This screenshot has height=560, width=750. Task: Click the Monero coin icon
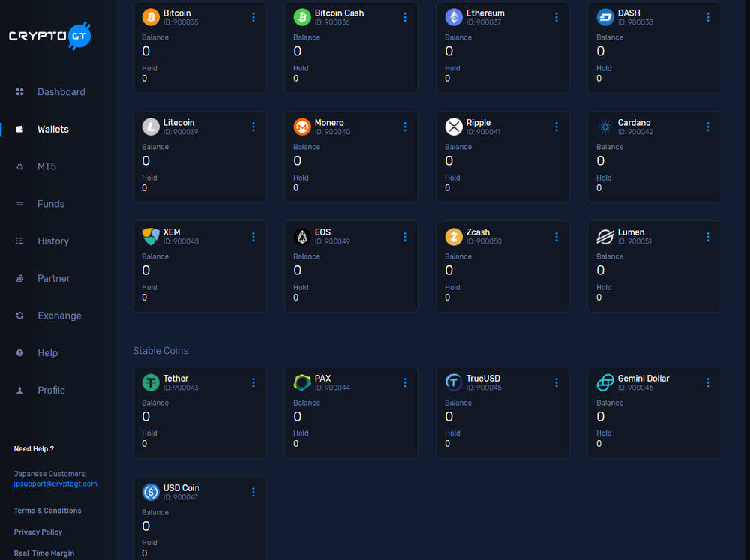pyautogui.click(x=302, y=127)
